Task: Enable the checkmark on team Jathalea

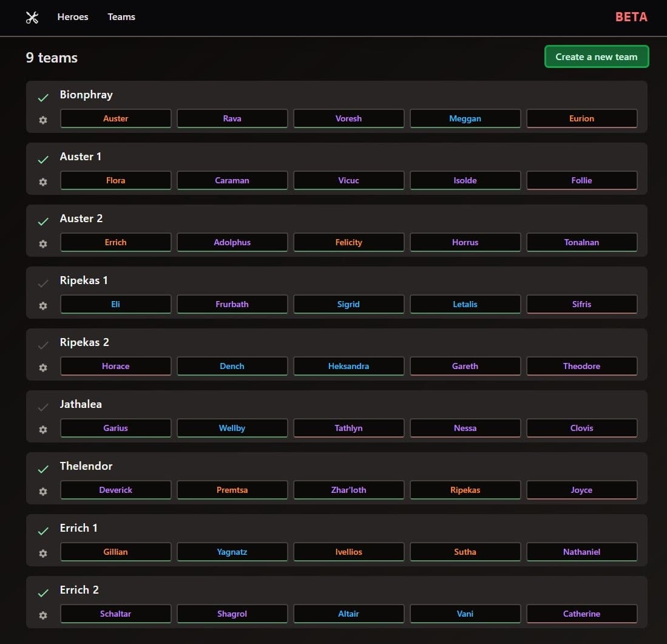Action: 42,407
